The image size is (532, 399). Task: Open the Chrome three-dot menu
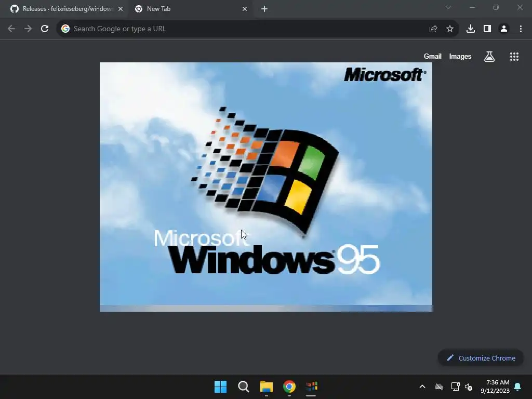tap(521, 29)
